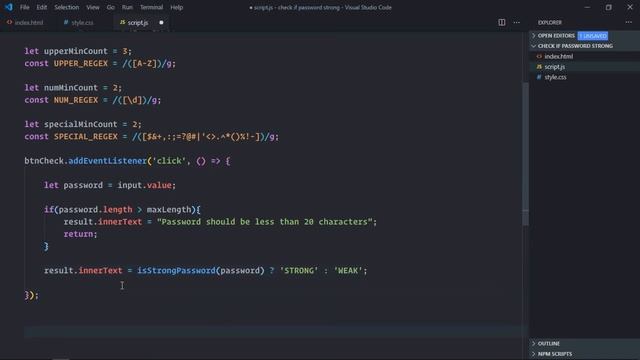Screen dimensions: 640x360
Task: Click 'numMinCount' variable in code
Action: 71,88
